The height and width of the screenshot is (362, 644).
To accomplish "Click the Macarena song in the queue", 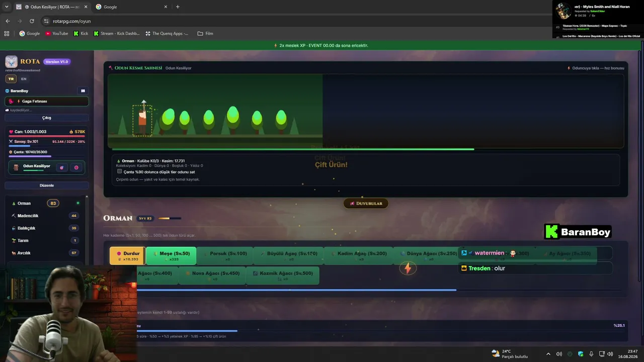I will [602, 36].
